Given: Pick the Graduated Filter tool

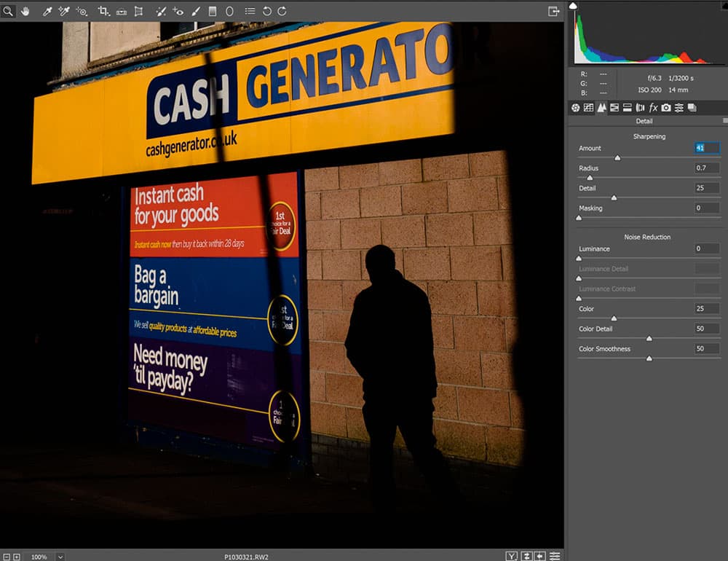Looking at the screenshot, I should pos(213,11).
